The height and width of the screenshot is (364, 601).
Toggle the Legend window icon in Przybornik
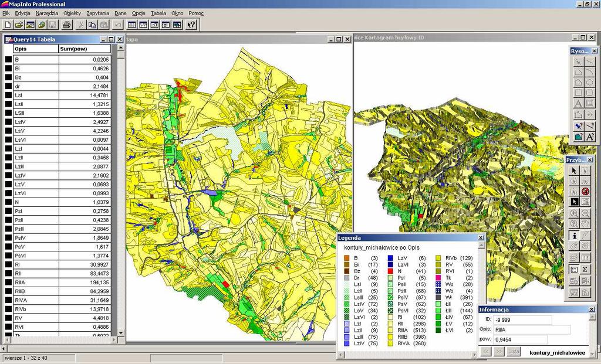point(574,270)
